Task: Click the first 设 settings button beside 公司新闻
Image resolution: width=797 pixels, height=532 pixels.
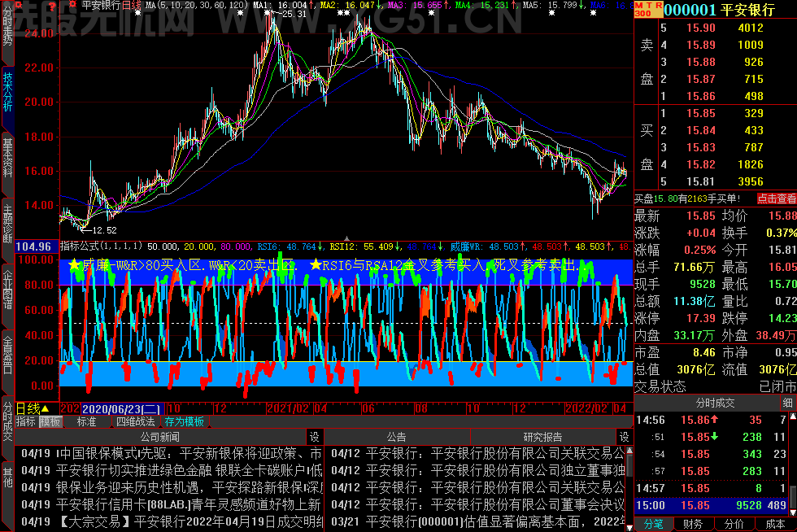Action: pyautogui.click(x=315, y=437)
